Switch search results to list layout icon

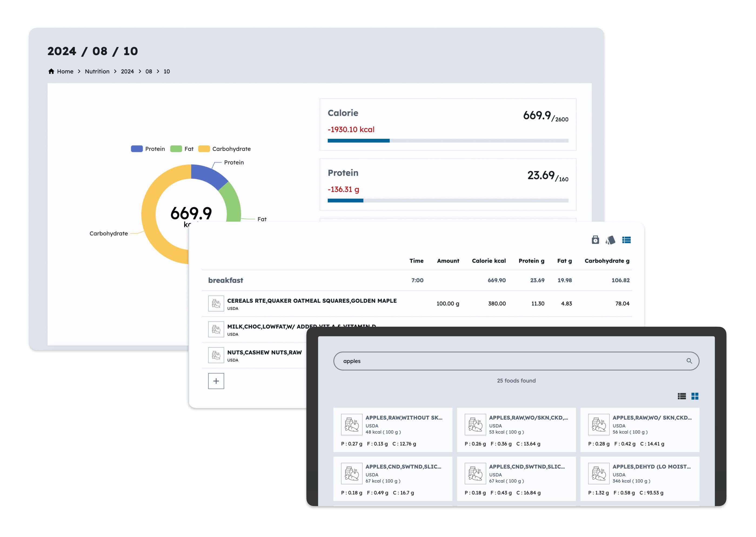pyautogui.click(x=681, y=396)
